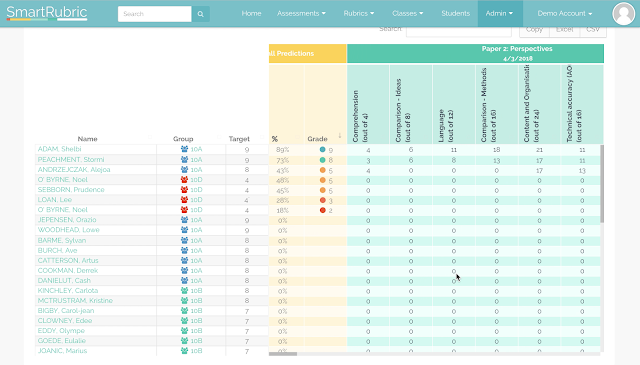This screenshot has height=365, width=640.
Task: Click the SmartRubric logo
Action: point(47,13)
